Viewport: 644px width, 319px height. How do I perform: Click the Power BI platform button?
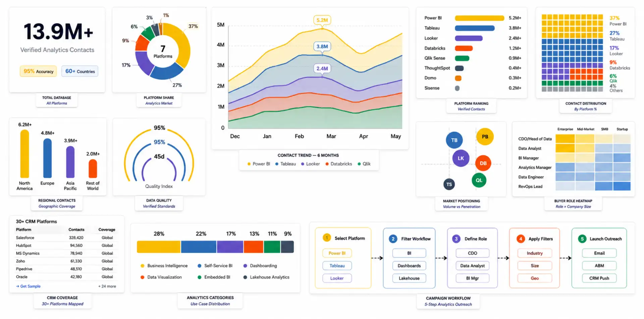tap(337, 253)
